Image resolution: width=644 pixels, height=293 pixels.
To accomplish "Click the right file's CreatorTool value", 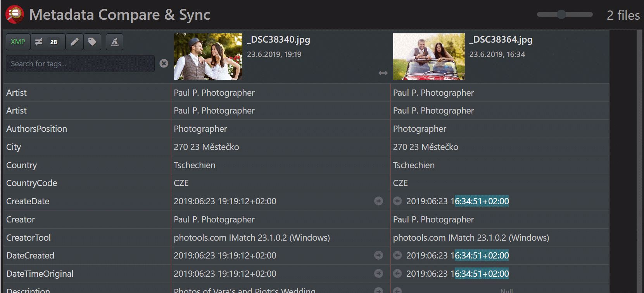I will coord(471,238).
